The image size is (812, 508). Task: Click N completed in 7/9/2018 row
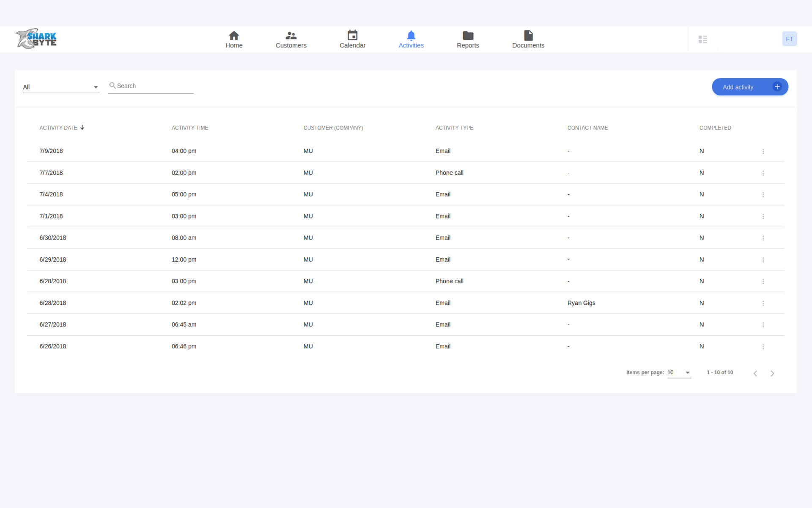tap(702, 151)
